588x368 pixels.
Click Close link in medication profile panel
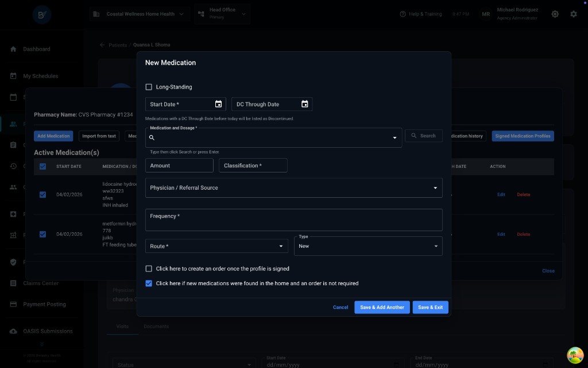[x=548, y=271]
